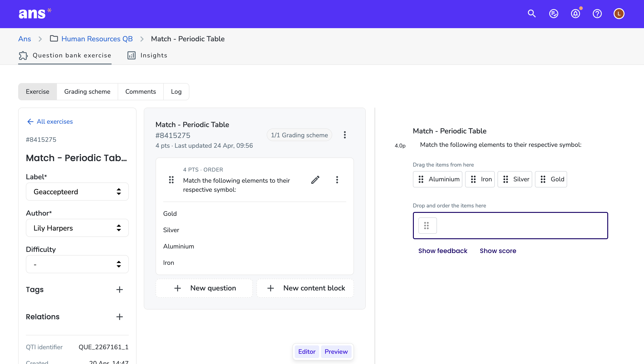
Task: Open the Label dropdown showing Geaccepteerd
Action: click(x=77, y=192)
